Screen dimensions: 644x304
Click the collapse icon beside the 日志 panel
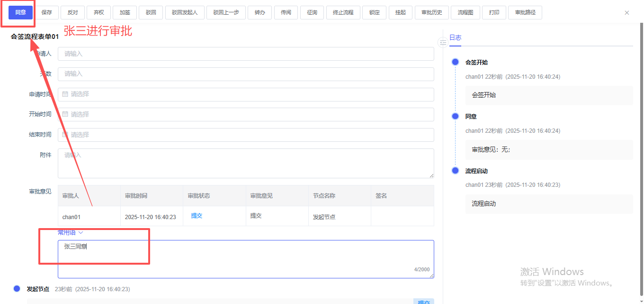pyautogui.click(x=443, y=43)
